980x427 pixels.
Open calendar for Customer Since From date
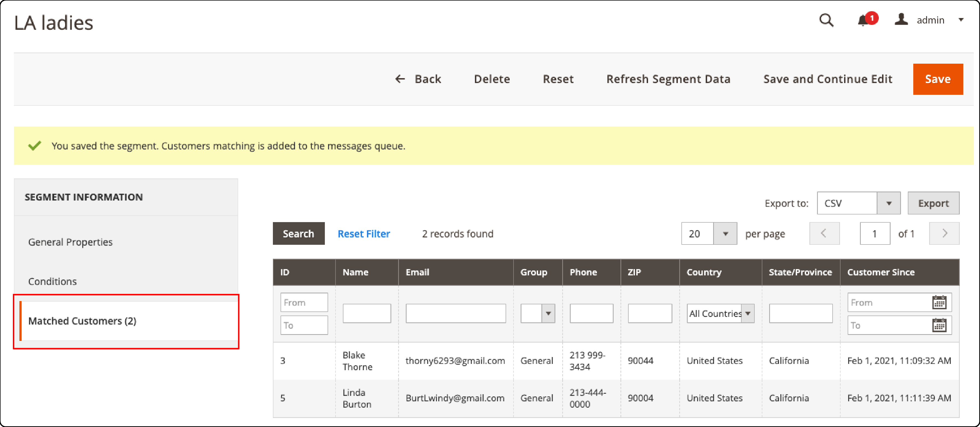click(x=939, y=303)
